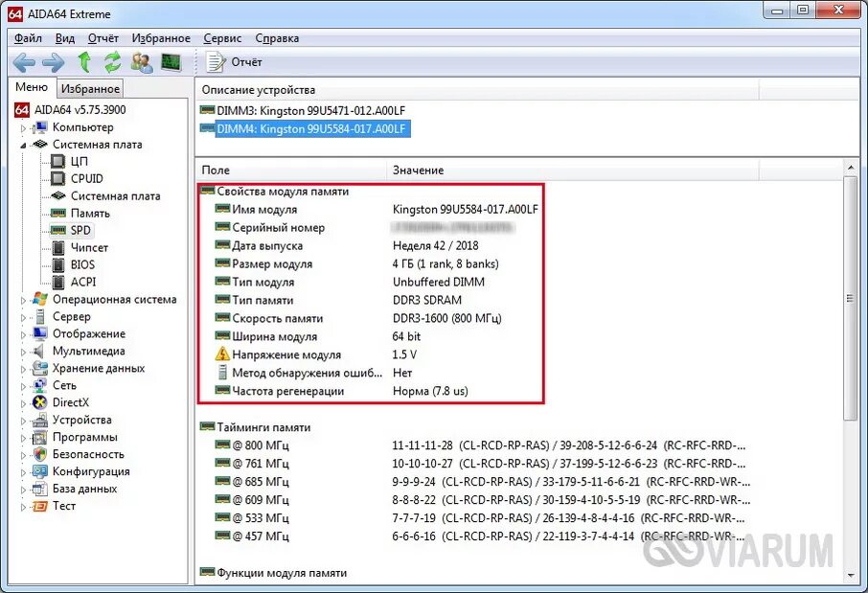This screenshot has height=593, width=868.
Task: Click the Хранение данных drive icon
Action: [40, 368]
